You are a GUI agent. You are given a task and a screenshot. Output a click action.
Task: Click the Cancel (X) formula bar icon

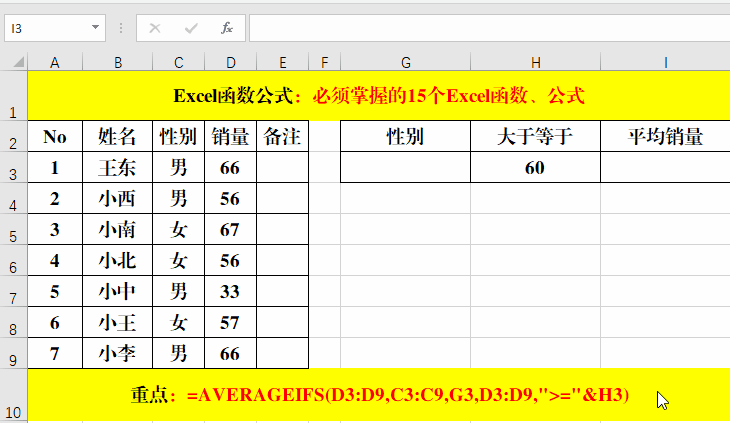155,28
